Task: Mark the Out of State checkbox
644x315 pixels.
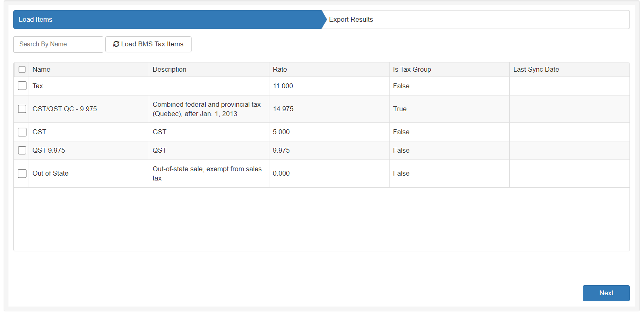Action: (22, 174)
